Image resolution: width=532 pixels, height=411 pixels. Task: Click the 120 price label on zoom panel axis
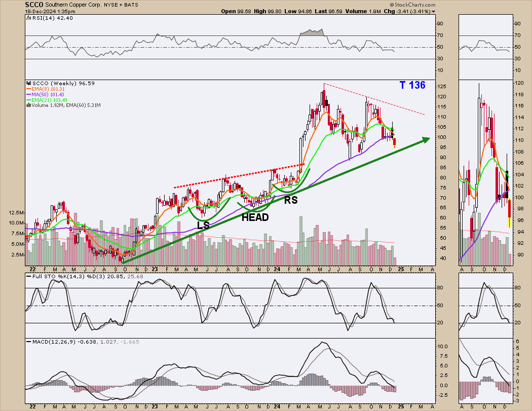(519, 83)
